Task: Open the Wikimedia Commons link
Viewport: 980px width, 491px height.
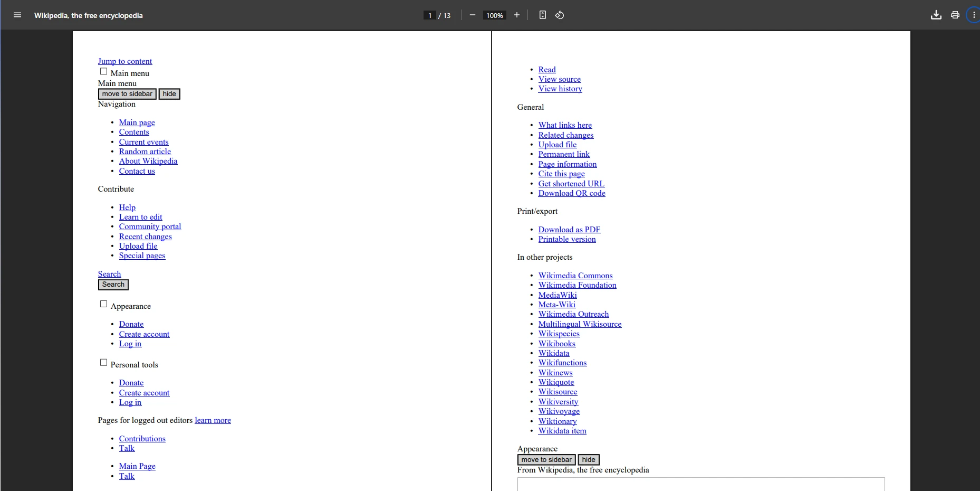Action: pos(575,276)
